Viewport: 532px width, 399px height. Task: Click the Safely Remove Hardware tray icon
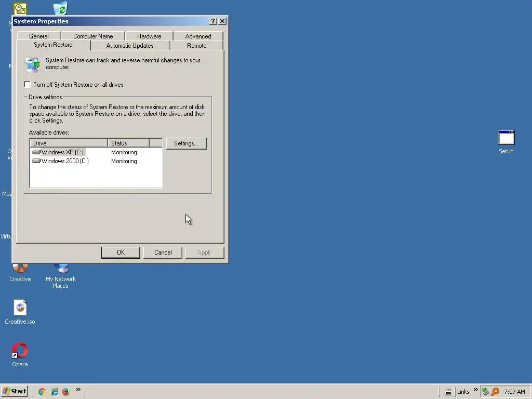486,392
